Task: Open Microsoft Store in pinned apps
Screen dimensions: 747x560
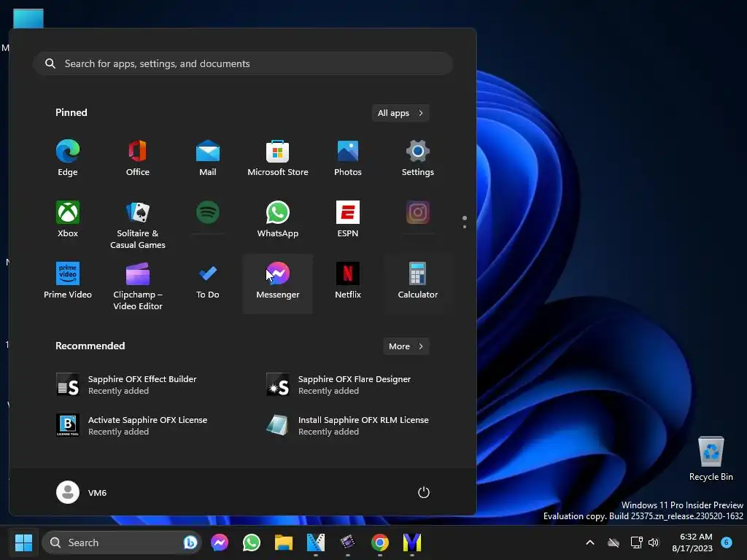Action: pos(278,158)
